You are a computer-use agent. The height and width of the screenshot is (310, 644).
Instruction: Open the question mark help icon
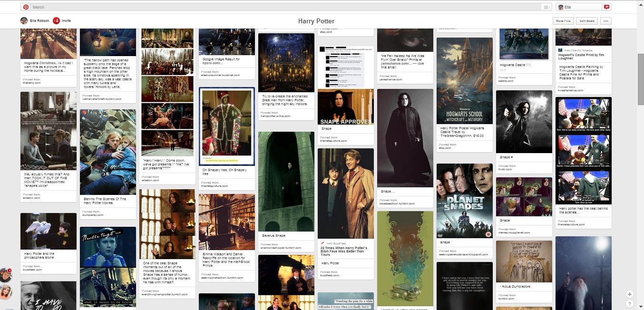point(630,303)
